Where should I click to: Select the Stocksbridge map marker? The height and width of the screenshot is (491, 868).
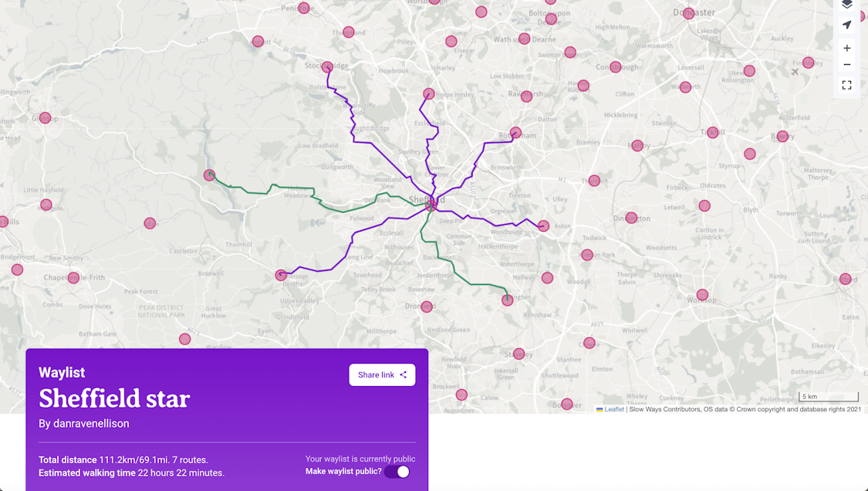coord(327,67)
